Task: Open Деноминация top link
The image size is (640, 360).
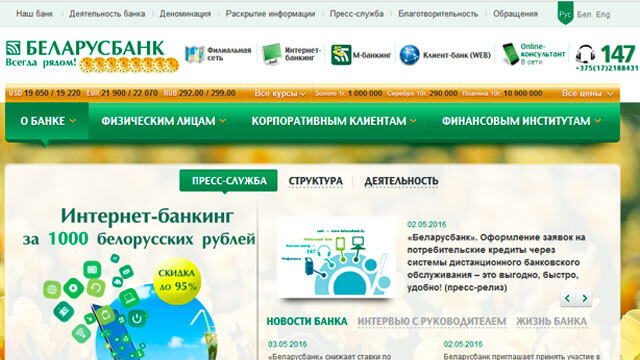Action: pos(185,14)
